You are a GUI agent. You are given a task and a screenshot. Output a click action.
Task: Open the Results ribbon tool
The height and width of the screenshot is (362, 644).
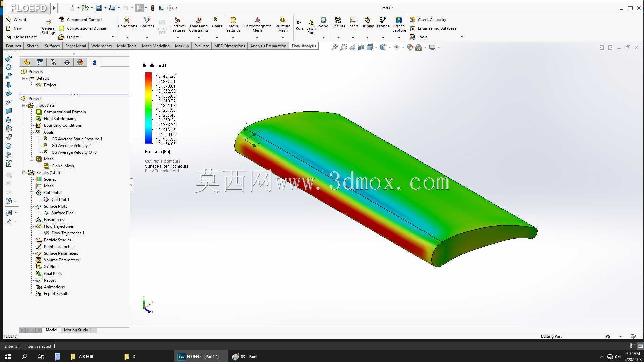tap(338, 23)
